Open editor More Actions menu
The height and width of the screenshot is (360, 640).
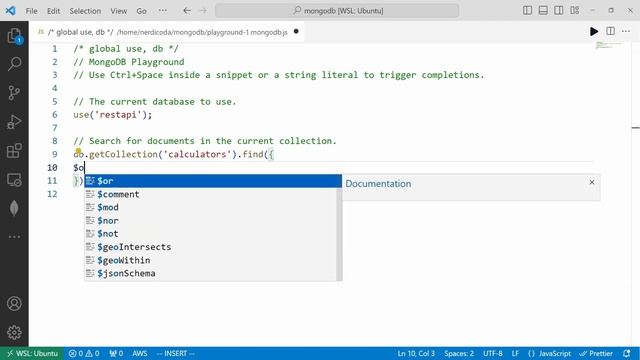[x=626, y=31]
